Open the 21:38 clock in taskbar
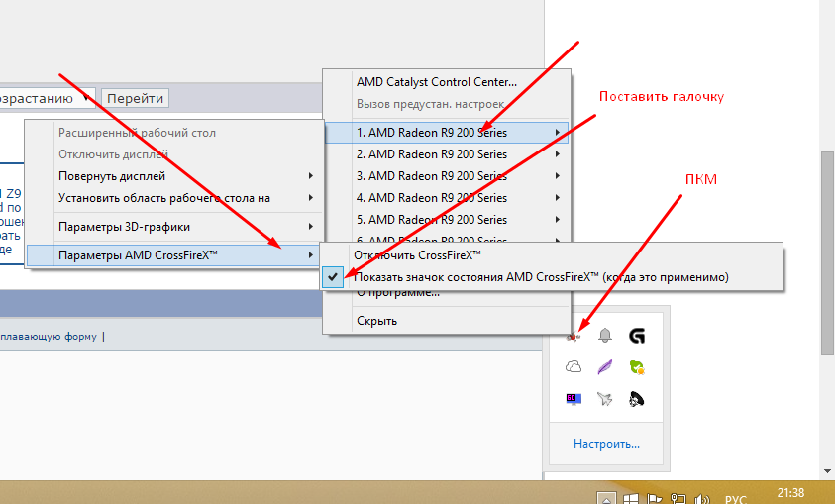The height and width of the screenshot is (504, 835). (790, 493)
